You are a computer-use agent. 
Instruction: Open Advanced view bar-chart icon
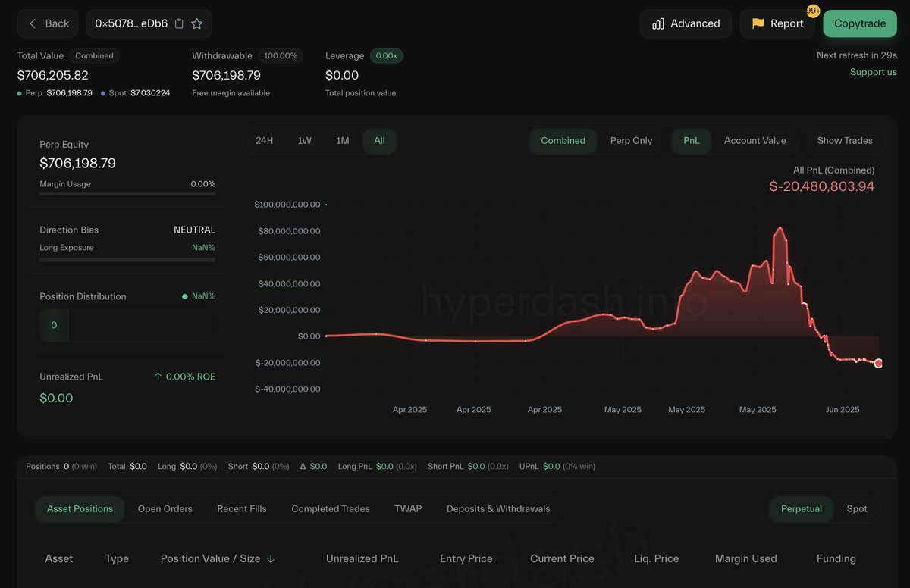(x=658, y=23)
